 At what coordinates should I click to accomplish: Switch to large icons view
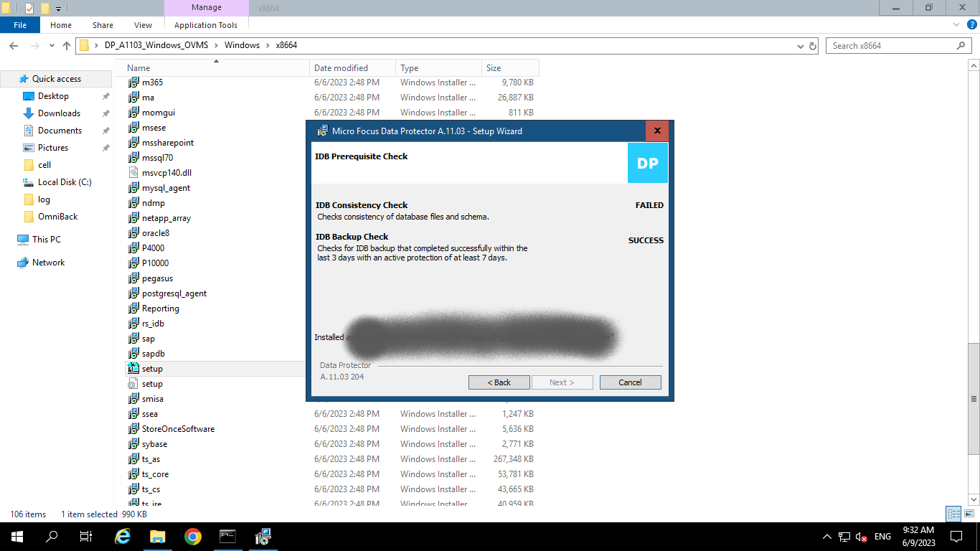(x=969, y=514)
